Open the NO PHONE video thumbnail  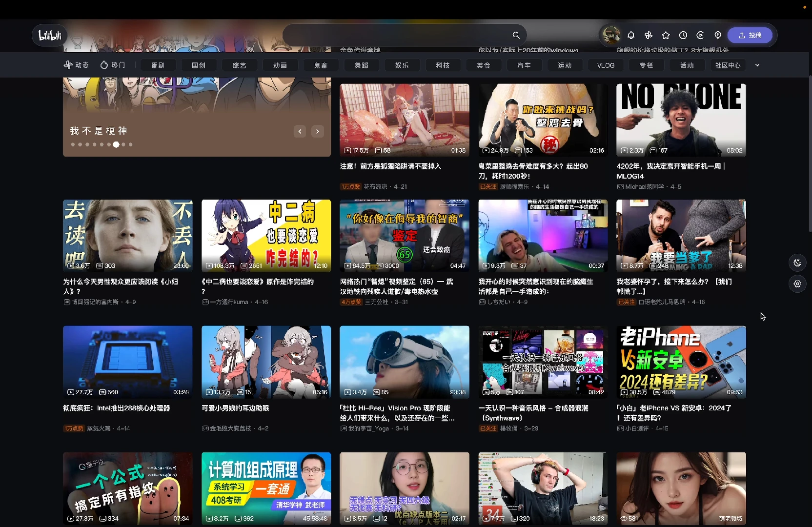click(x=681, y=120)
